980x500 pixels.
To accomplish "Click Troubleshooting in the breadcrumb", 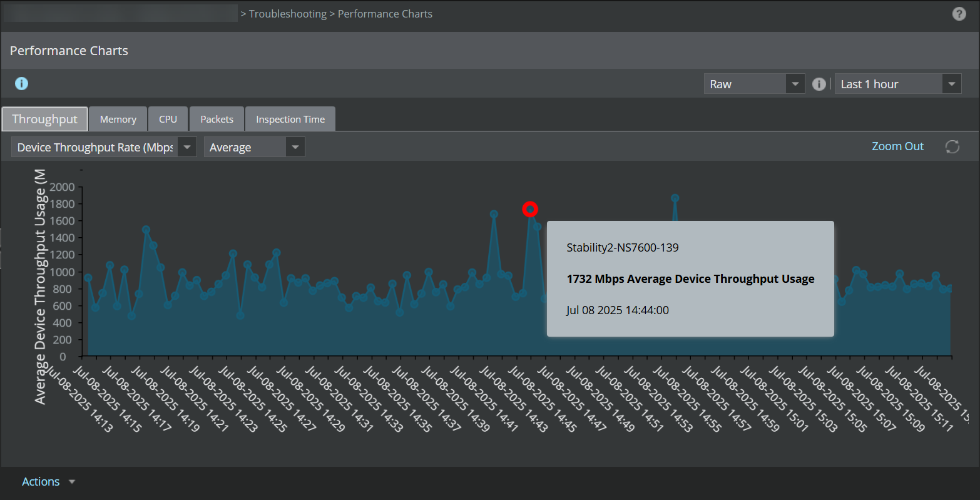I will (x=288, y=14).
